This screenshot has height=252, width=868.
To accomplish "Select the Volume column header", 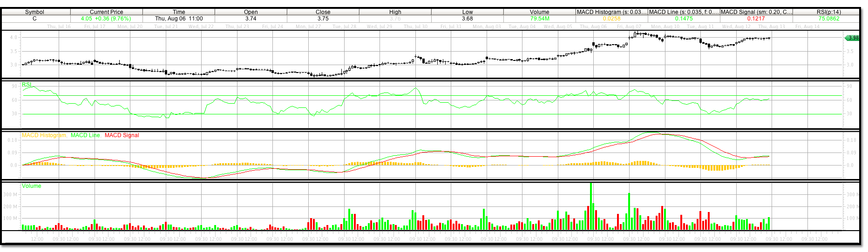I will coord(539,12).
